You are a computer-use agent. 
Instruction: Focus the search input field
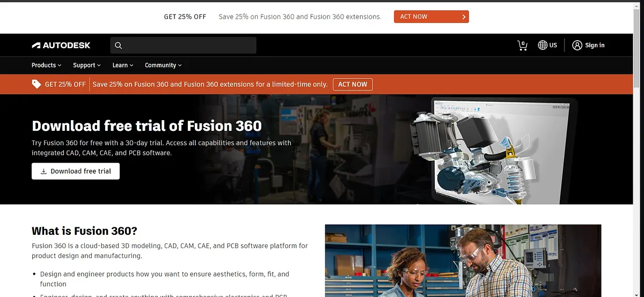pos(183,46)
